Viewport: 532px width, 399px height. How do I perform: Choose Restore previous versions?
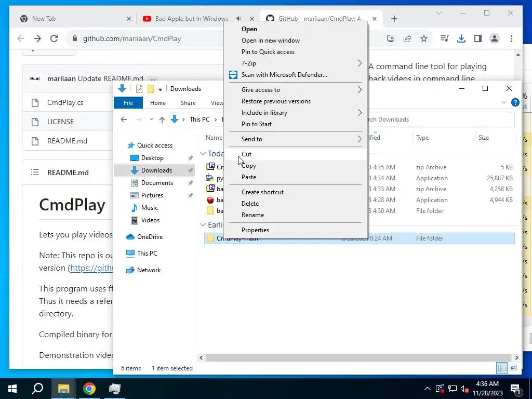pos(296,101)
